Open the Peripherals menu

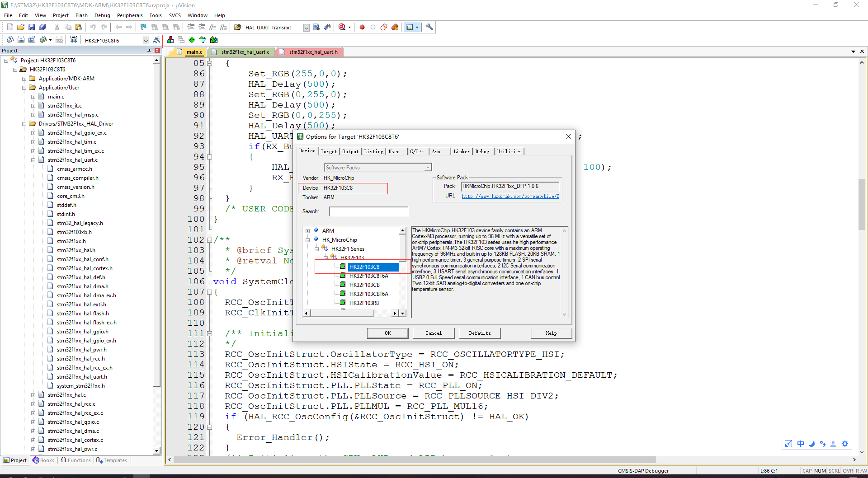130,15
